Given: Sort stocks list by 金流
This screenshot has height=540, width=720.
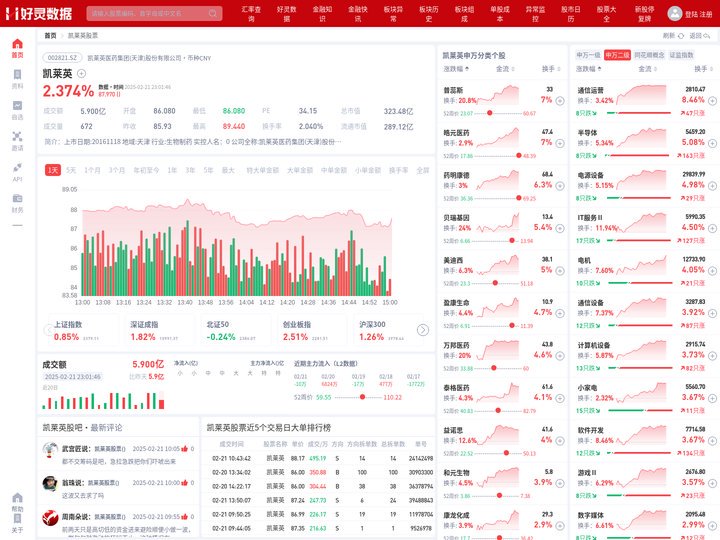Looking at the screenshot, I should [x=505, y=69].
